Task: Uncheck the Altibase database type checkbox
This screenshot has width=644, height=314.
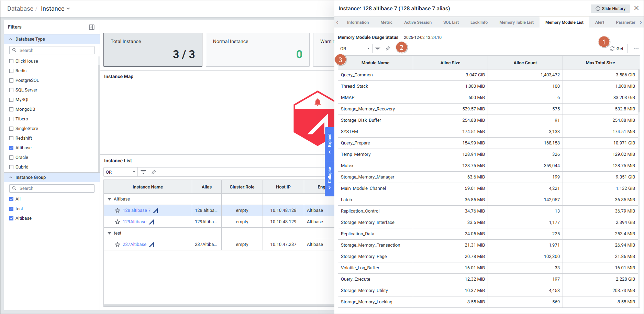Action: coord(11,148)
